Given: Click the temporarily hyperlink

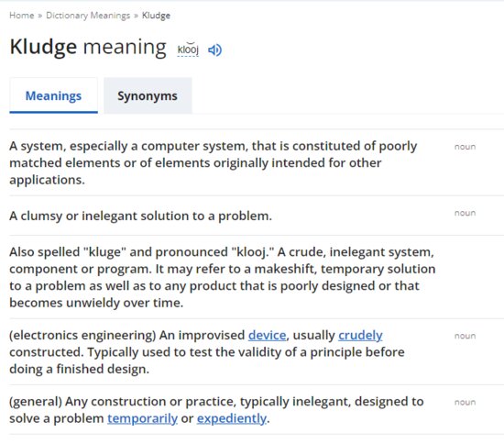Looking at the screenshot, I should coord(142,418).
